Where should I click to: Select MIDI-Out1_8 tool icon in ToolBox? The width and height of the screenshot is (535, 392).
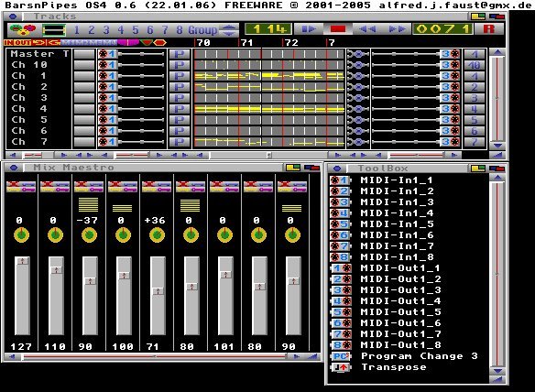341,345
